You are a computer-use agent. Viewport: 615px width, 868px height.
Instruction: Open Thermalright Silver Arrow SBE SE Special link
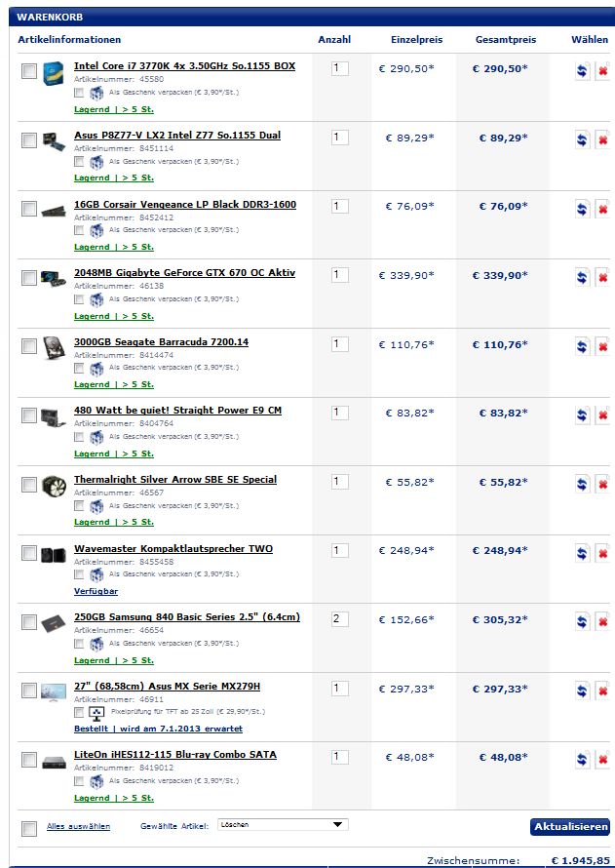(x=175, y=480)
